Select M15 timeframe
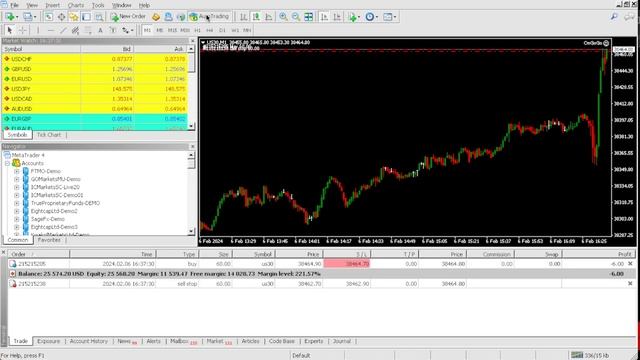The height and width of the screenshot is (360, 640). click(x=172, y=30)
